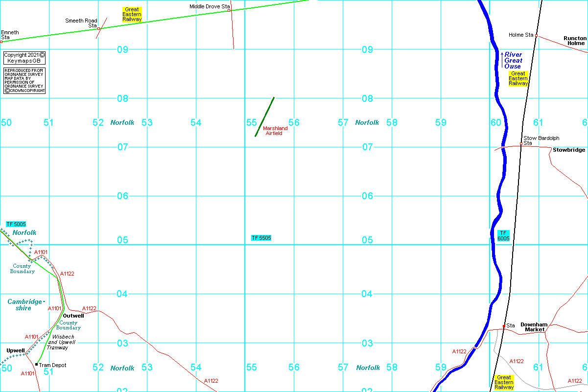Click the Copyright 2021 KeymapsGB box
The image size is (588, 392).
pos(24,58)
